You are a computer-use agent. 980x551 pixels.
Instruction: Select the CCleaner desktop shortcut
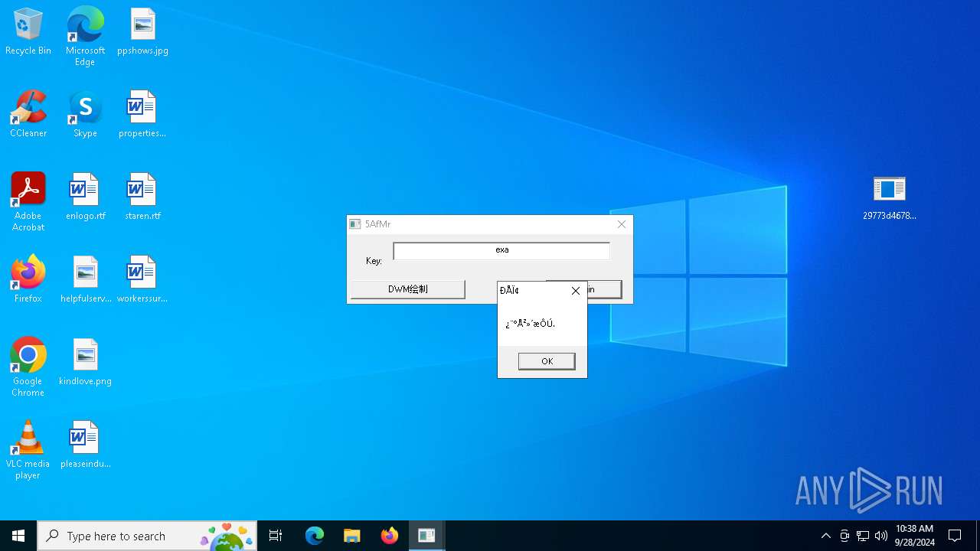click(x=28, y=115)
